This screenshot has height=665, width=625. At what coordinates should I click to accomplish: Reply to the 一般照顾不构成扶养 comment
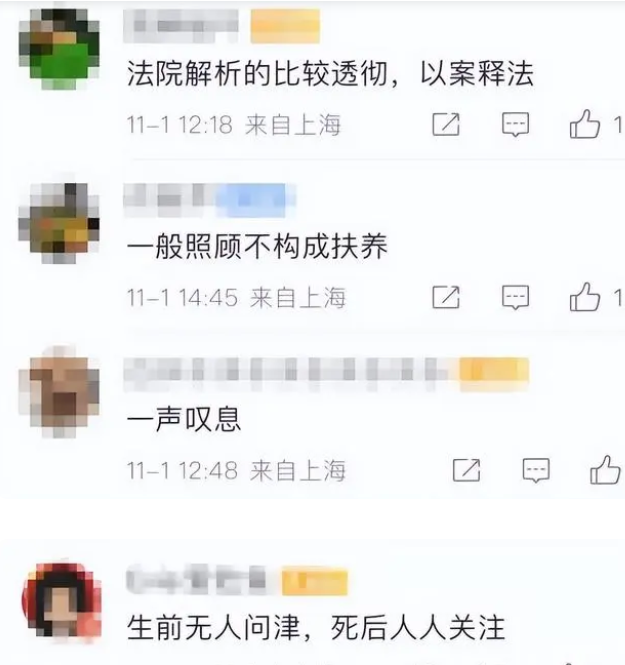tap(515, 297)
